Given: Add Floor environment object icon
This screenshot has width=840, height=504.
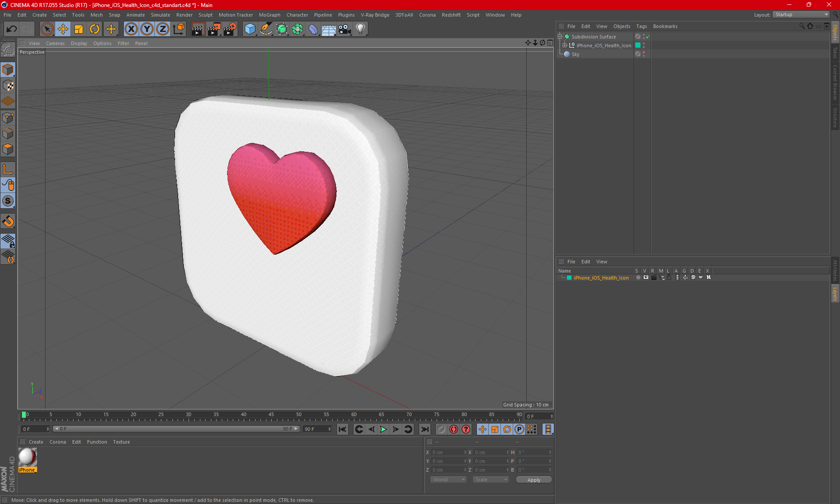Looking at the screenshot, I should [x=329, y=29].
